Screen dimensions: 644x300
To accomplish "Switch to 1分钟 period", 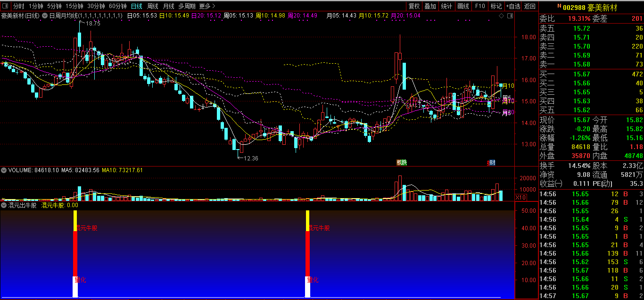I will [35, 6].
